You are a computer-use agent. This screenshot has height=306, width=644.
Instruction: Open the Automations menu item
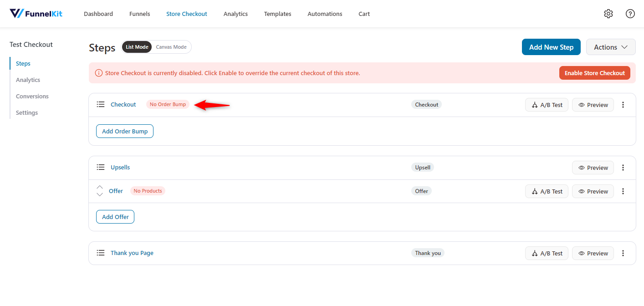point(325,14)
